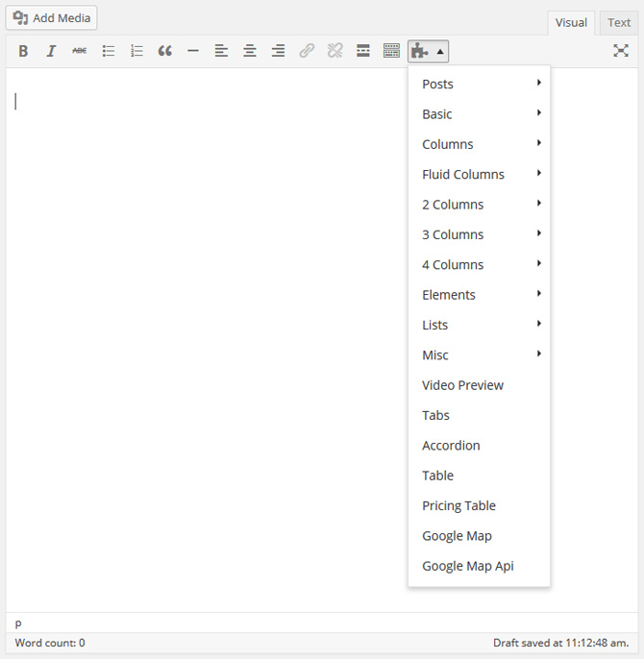Insert a bulleted list
The width and height of the screenshot is (644, 659).
click(109, 51)
